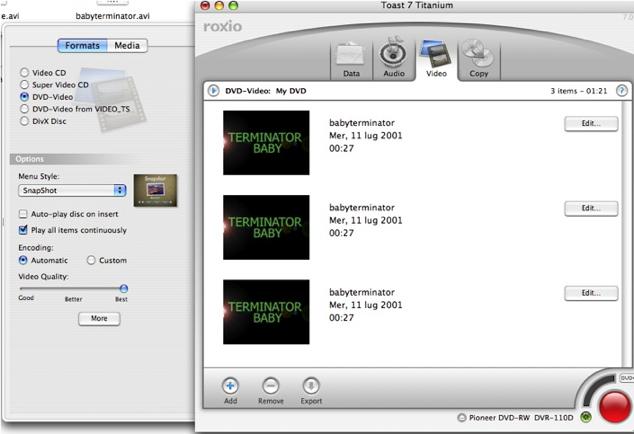Select DVD-Video format
The width and height of the screenshot is (634, 434).
coord(25,97)
